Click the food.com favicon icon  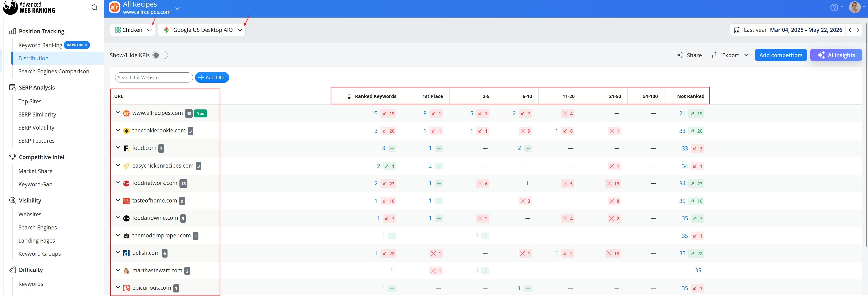126,149
